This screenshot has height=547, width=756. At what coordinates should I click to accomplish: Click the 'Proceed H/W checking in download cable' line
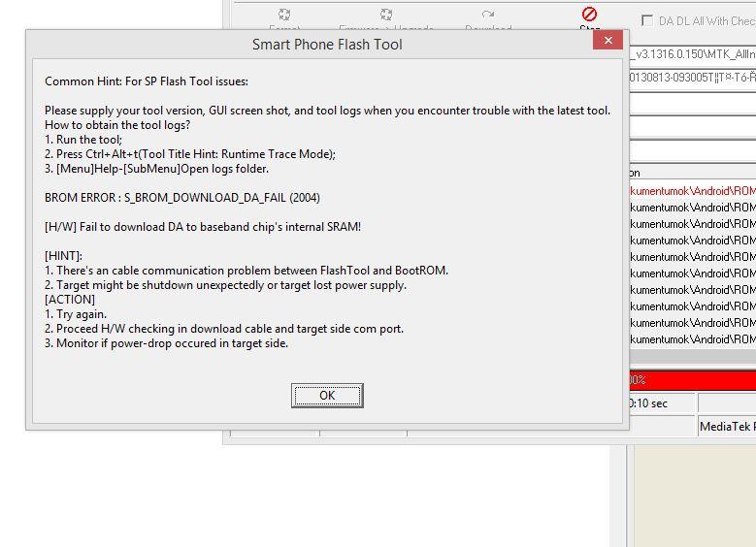click(224, 329)
